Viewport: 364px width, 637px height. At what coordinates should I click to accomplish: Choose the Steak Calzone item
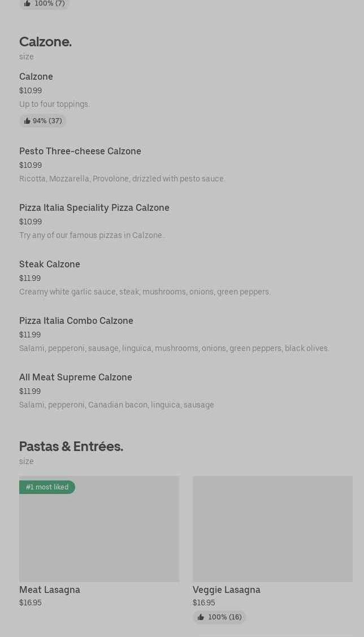click(x=50, y=264)
